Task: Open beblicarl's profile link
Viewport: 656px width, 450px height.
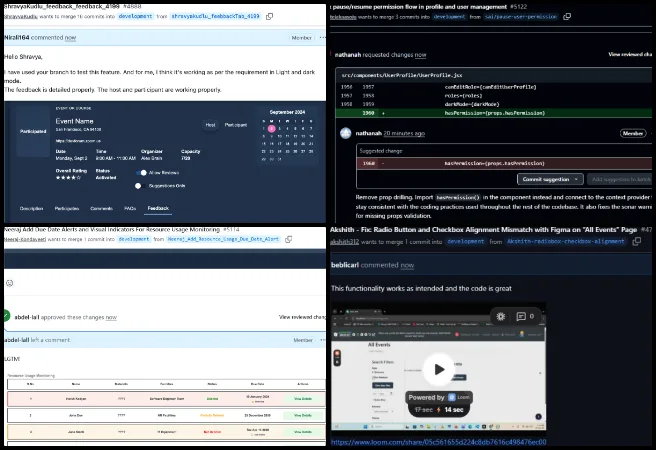Action: [345, 265]
